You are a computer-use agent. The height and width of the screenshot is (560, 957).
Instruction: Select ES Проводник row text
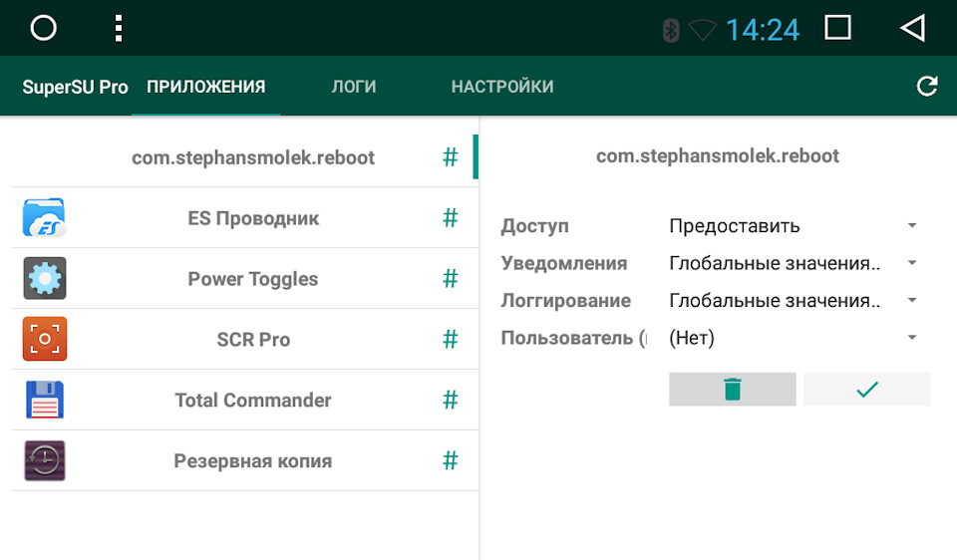(253, 218)
